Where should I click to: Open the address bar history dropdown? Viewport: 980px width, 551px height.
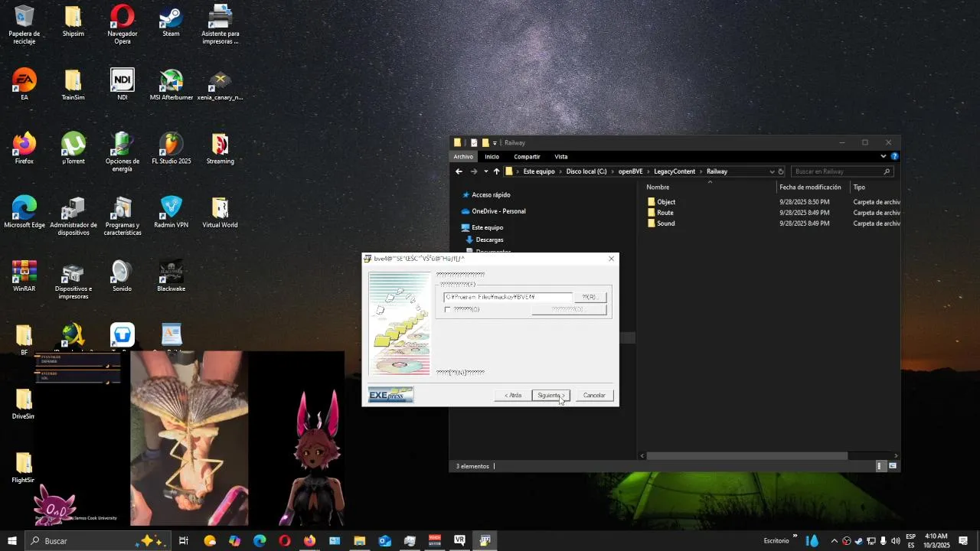tap(771, 171)
